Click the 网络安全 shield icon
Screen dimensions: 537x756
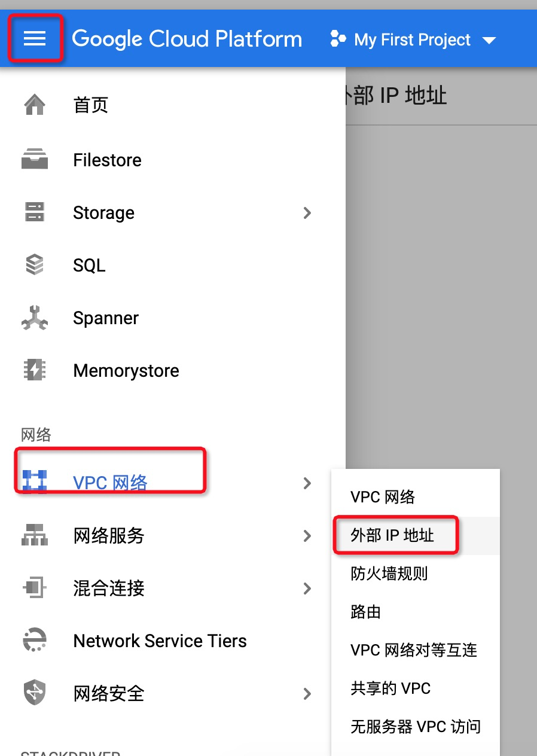pos(35,693)
